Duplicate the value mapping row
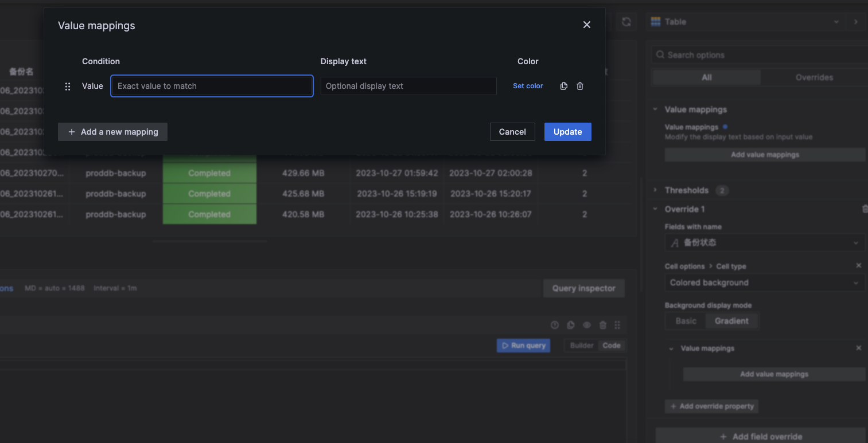 (564, 86)
